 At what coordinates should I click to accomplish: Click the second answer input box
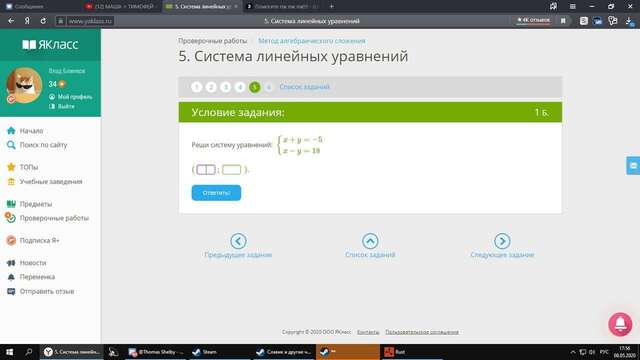click(231, 169)
